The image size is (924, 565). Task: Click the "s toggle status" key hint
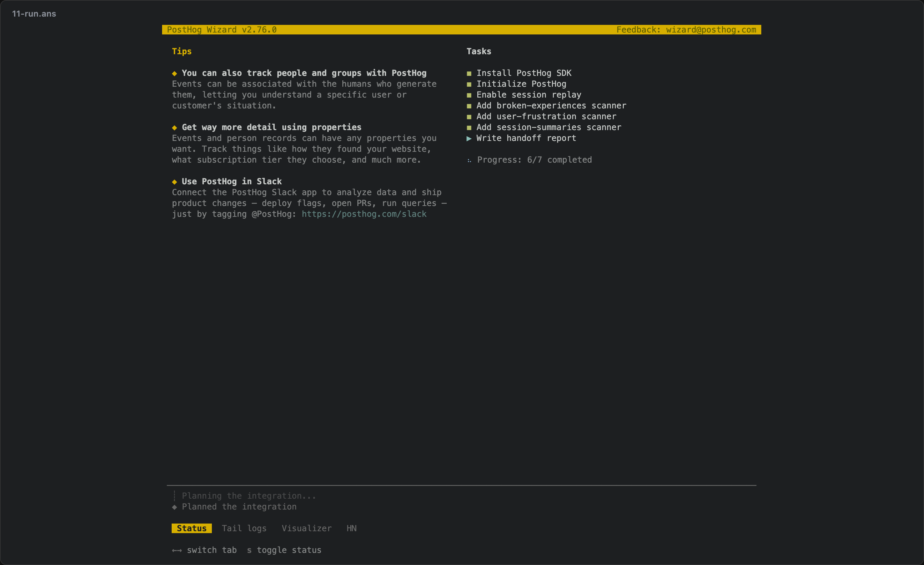(x=284, y=550)
